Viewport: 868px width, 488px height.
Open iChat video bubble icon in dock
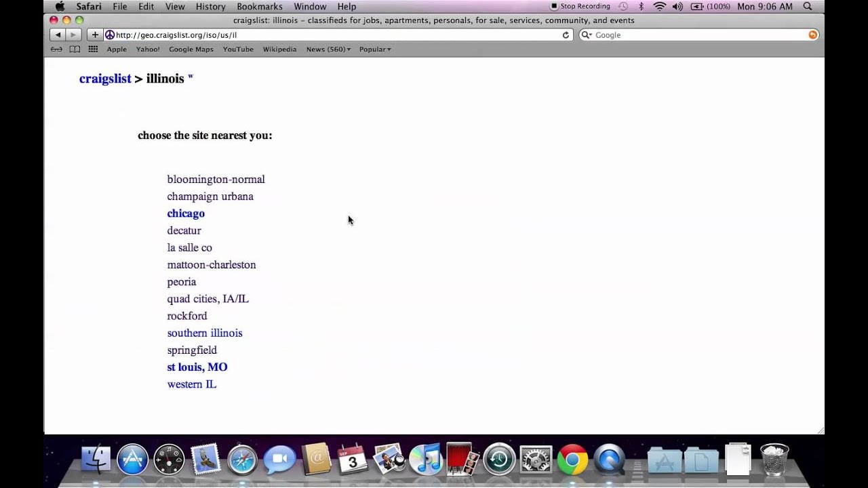pyautogui.click(x=279, y=459)
